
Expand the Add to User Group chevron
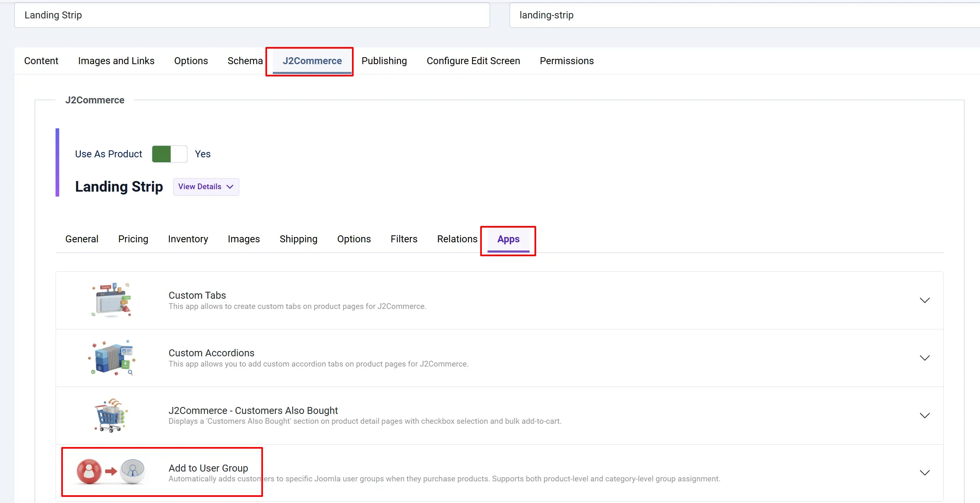click(x=924, y=473)
